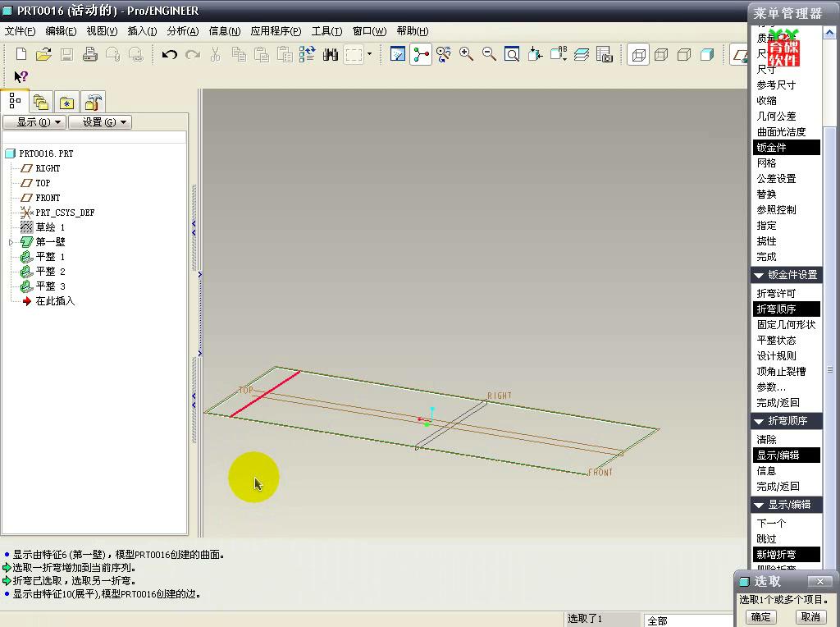Open the Reorient view icon
840x627 pixels.
coord(535,54)
